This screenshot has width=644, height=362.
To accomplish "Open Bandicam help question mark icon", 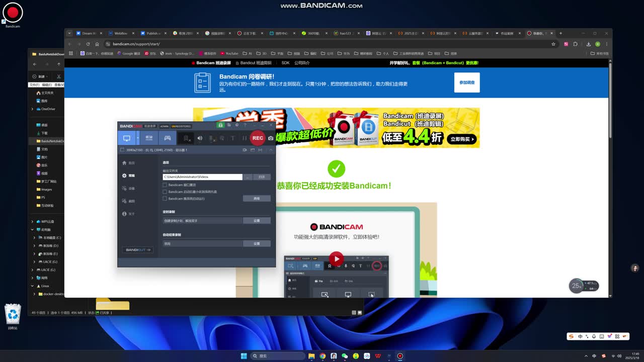I will [245, 125].
